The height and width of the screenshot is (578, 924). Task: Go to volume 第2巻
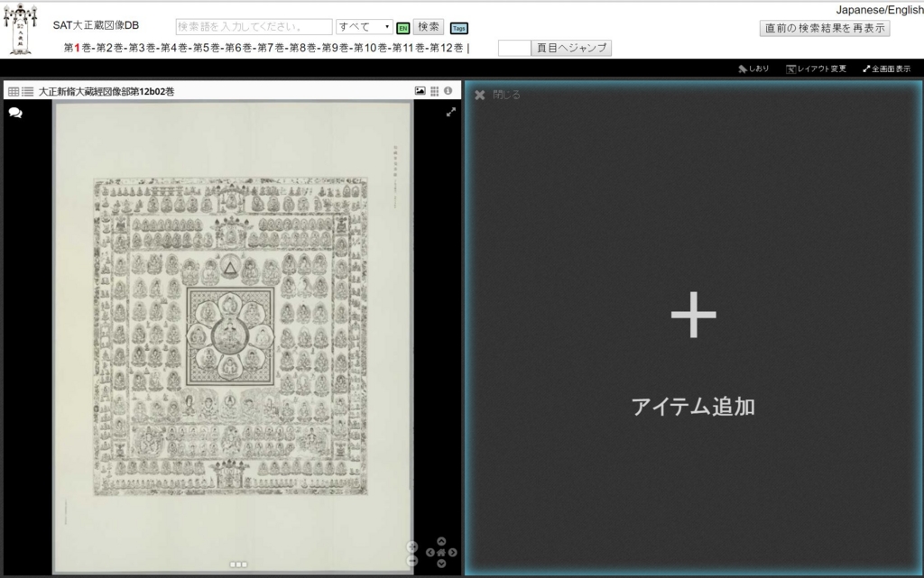[x=109, y=48]
